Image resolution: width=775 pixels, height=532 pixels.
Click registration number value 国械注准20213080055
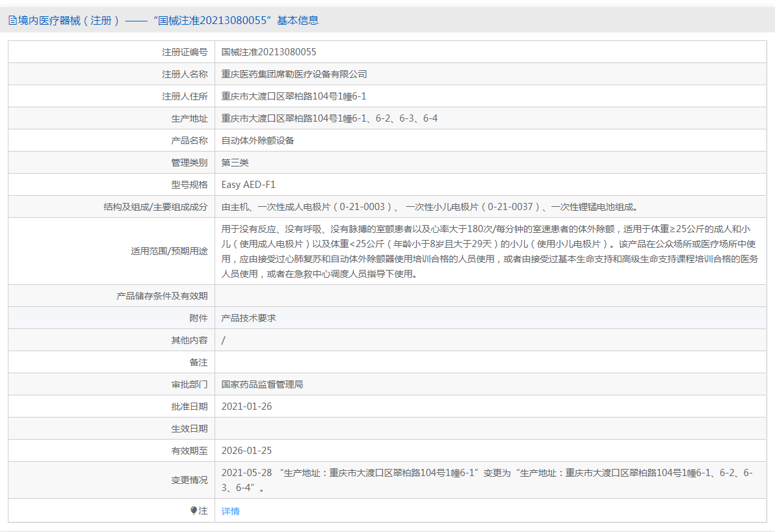point(269,52)
